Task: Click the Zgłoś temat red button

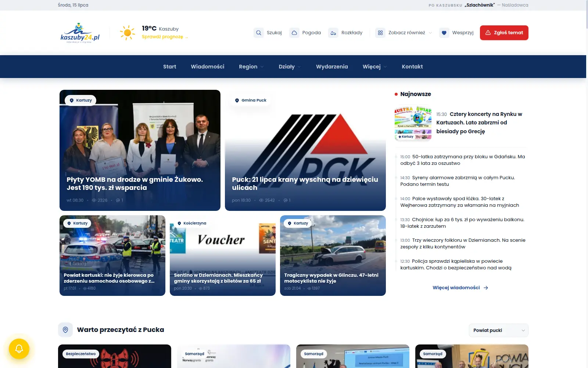Action: (504, 33)
